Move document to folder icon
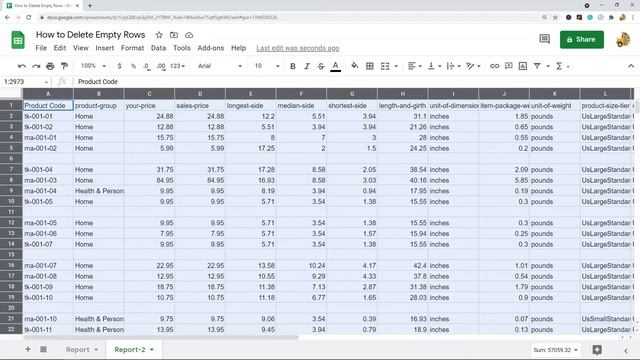640x360 pixels. click(x=174, y=35)
